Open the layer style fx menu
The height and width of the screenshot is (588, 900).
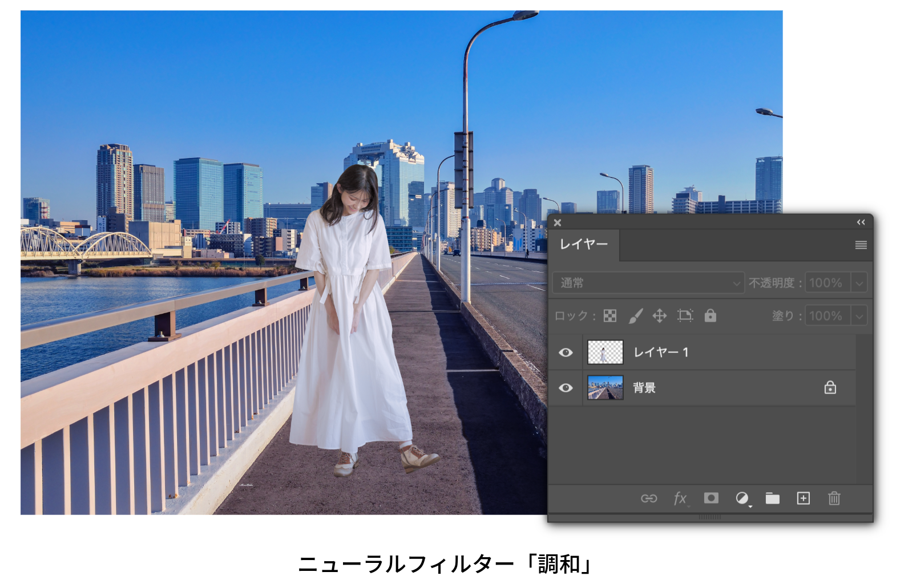point(680,498)
